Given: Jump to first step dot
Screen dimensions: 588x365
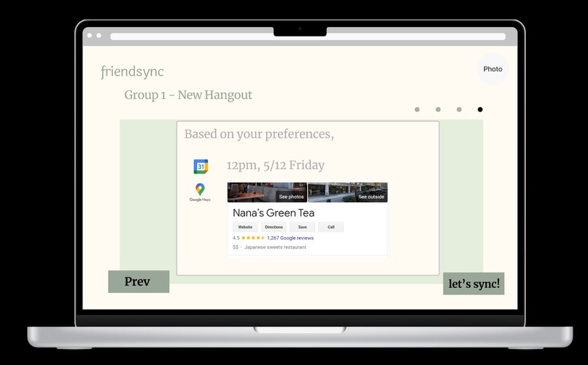Looking at the screenshot, I should (417, 109).
